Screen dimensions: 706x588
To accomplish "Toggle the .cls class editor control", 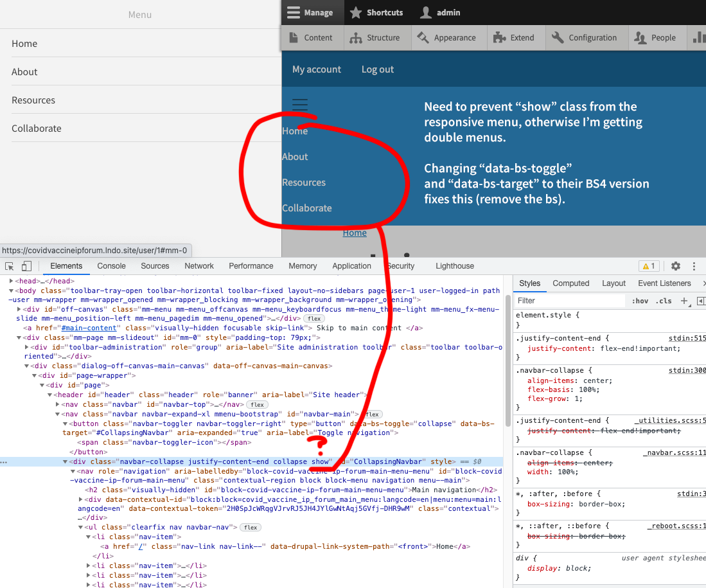I will (x=663, y=301).
